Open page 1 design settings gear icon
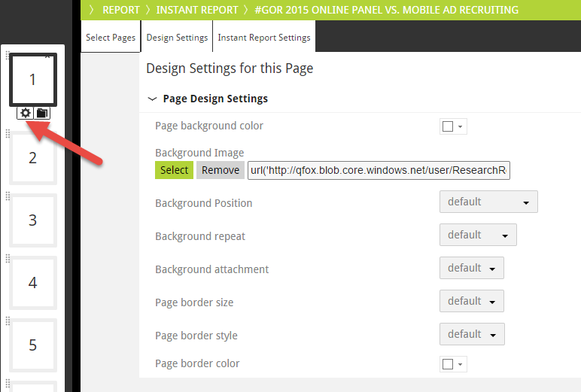 [x=26, y=113]
